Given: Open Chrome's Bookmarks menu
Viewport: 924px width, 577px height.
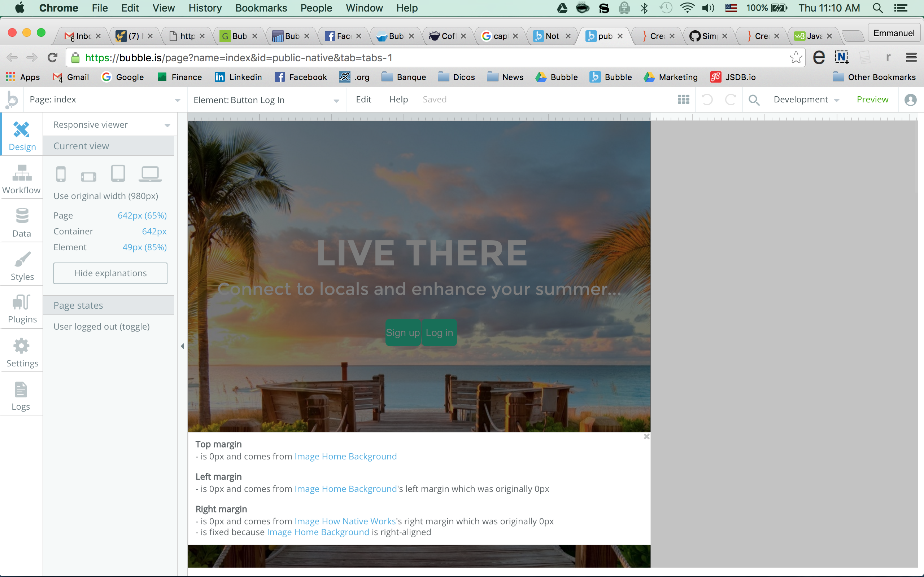Looking at the screenshot, I should pos(261,8).
